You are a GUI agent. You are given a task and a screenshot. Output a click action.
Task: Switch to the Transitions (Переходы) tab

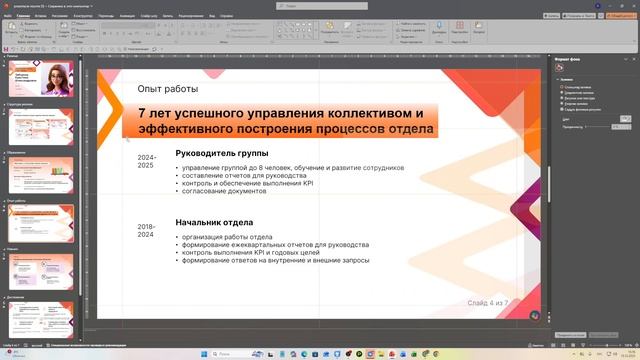(106, 16)
